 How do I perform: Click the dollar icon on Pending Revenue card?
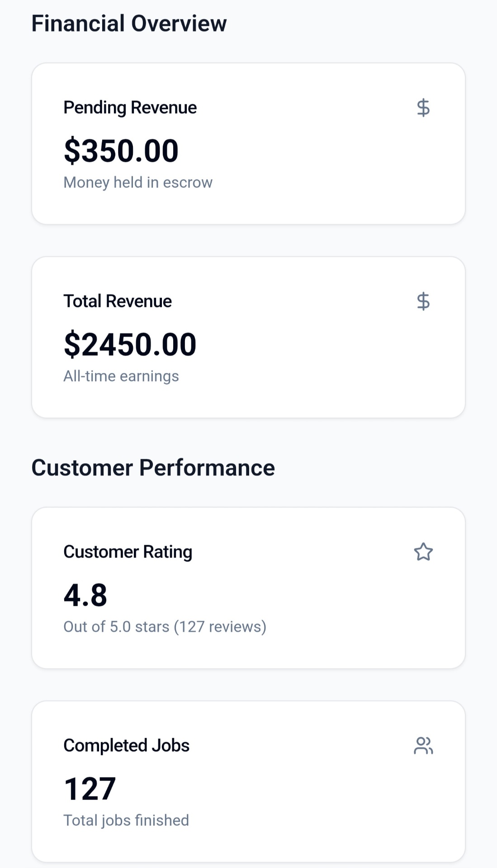click(x=423, y=108)
